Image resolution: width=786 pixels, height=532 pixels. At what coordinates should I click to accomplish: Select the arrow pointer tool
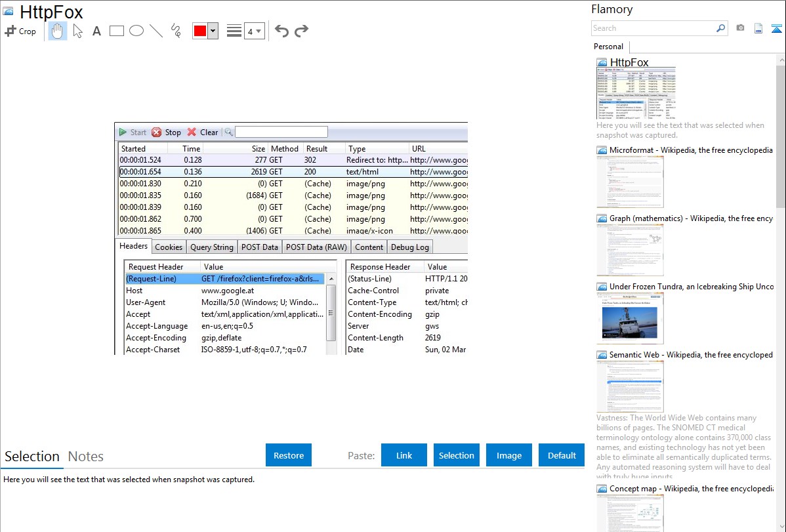tap(77, 31)
